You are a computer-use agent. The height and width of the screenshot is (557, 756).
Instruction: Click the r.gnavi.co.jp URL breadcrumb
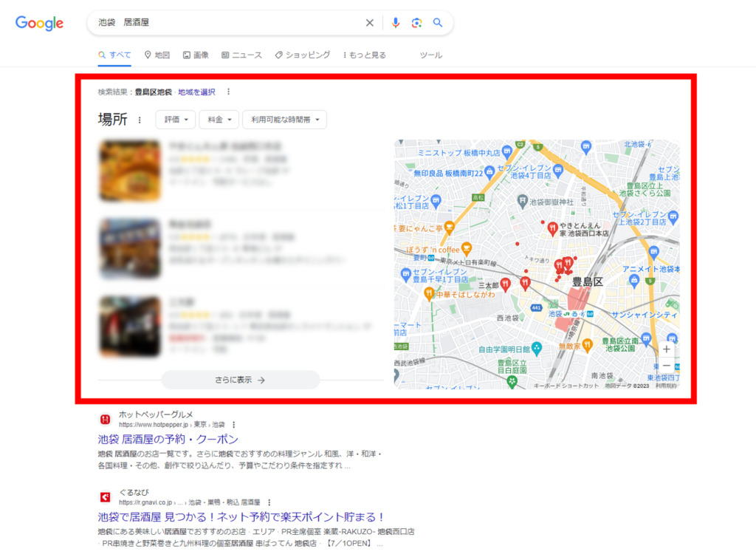coord(190,502)
